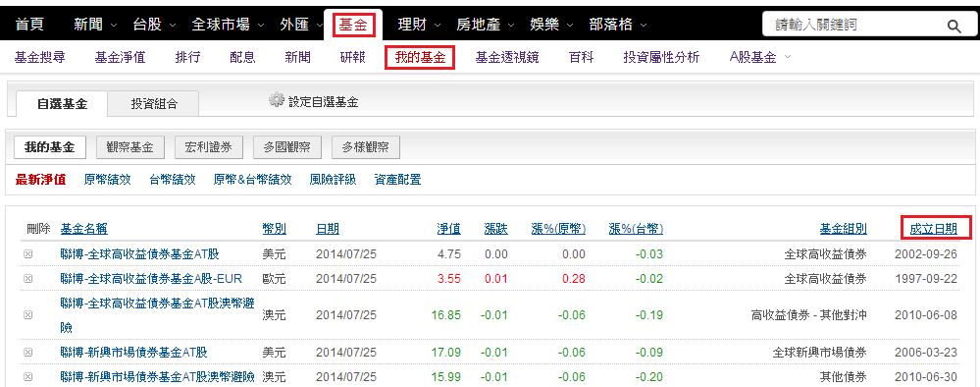The image size is (980, 387).
Task: Sort by 基金組別 column header
Action: (x=843, y=229)
